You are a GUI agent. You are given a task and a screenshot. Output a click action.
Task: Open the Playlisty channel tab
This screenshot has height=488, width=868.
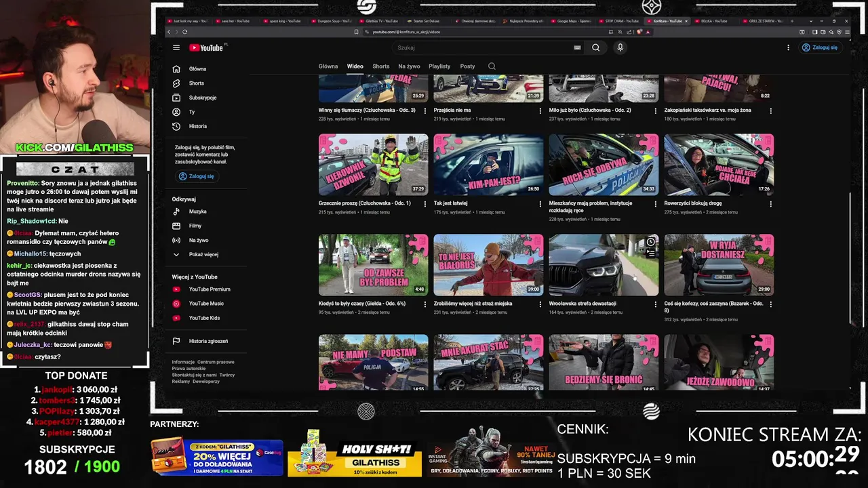click(439, 66)
